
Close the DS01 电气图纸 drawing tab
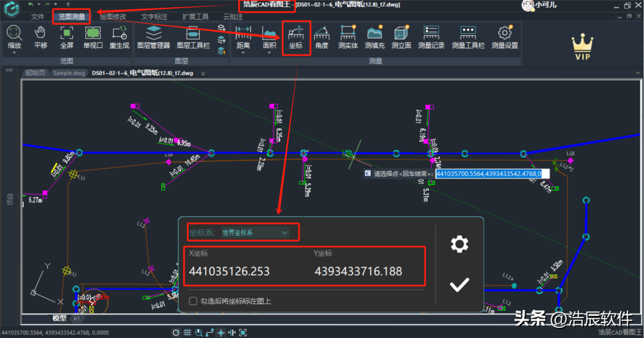click(203, 73)
